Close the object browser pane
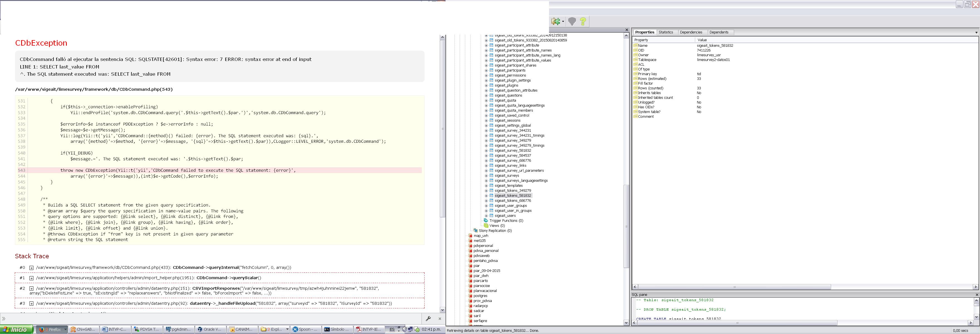This screenshot has height=334, width=980. coord(627,30)
